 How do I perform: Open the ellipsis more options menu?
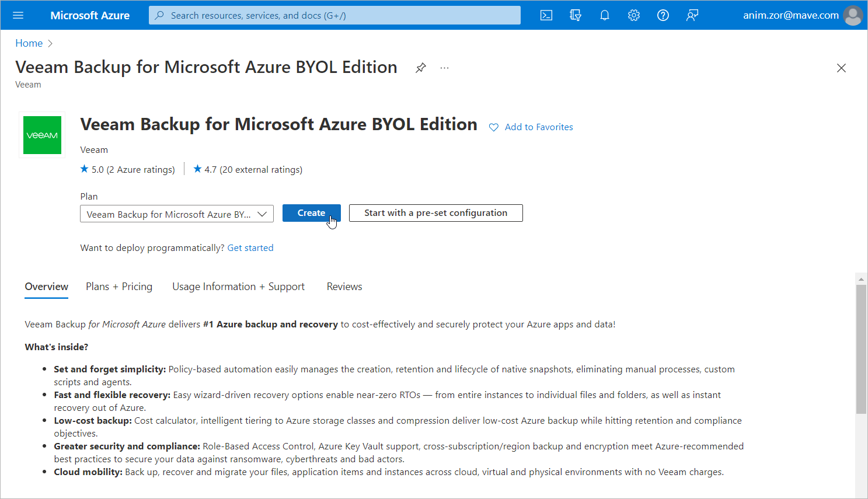(x=445, y=68)
